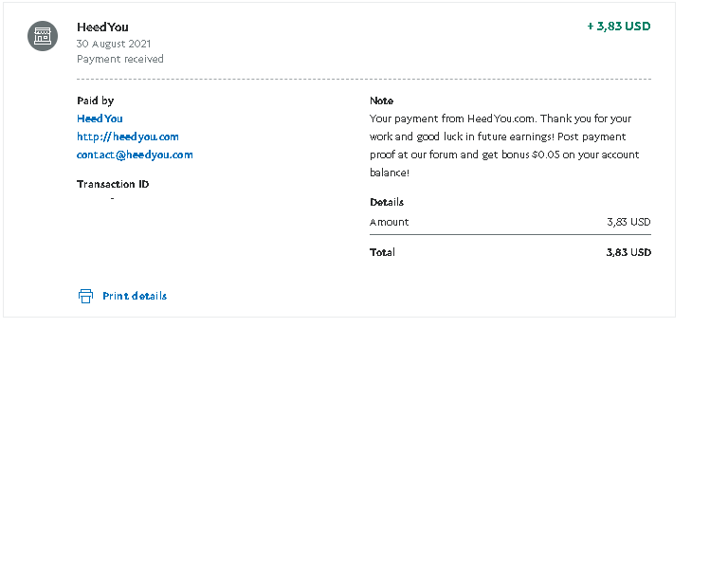Select the HeedYou transaction title

102,27
